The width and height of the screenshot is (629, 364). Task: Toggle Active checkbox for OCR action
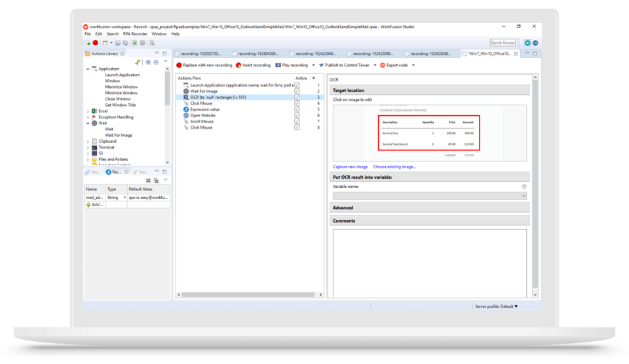click(x=297, y=98)
